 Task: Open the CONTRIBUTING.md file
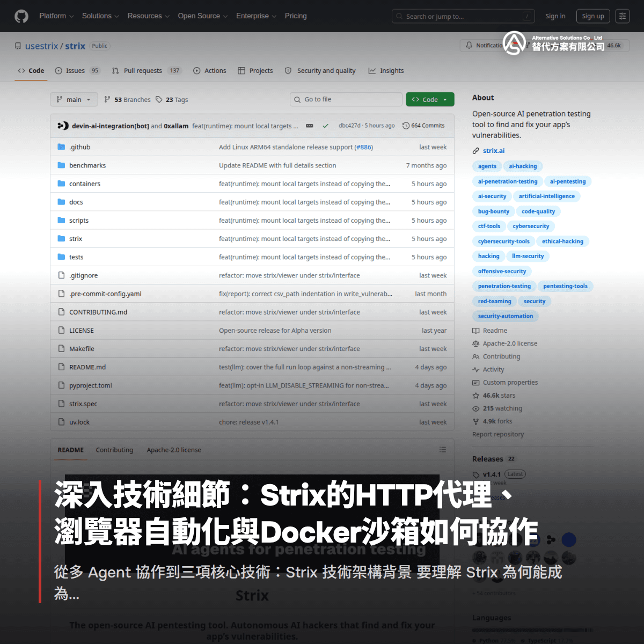(98, 312)
